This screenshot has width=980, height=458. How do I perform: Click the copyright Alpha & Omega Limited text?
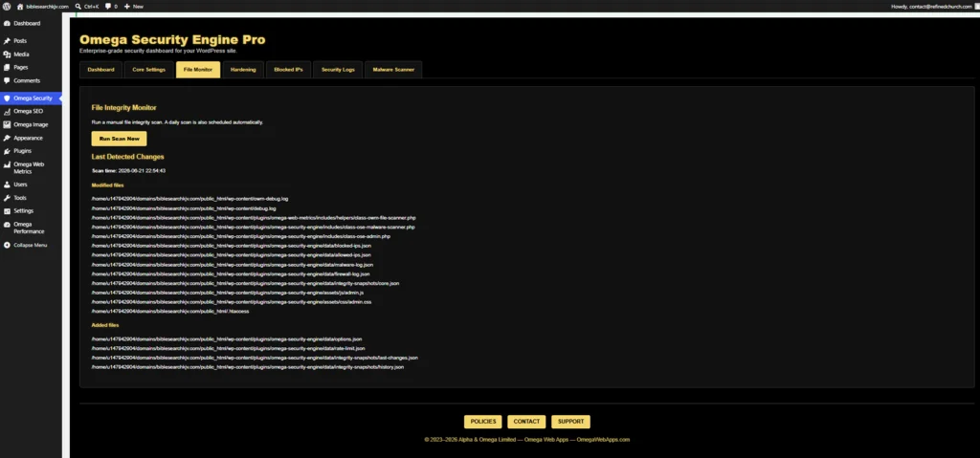click(x=527, y=439)
